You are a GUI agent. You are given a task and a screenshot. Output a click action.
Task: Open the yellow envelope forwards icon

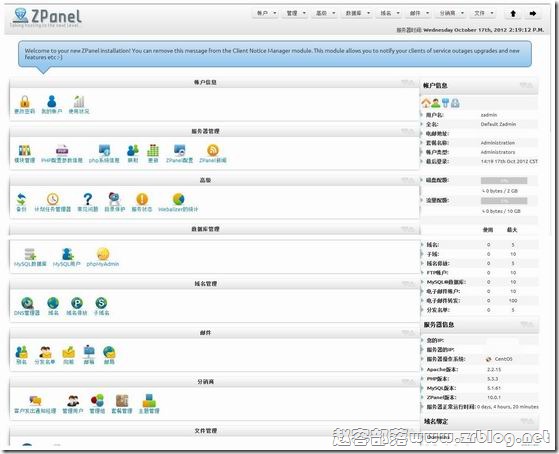pyautogui.click(x=68, y=352)
